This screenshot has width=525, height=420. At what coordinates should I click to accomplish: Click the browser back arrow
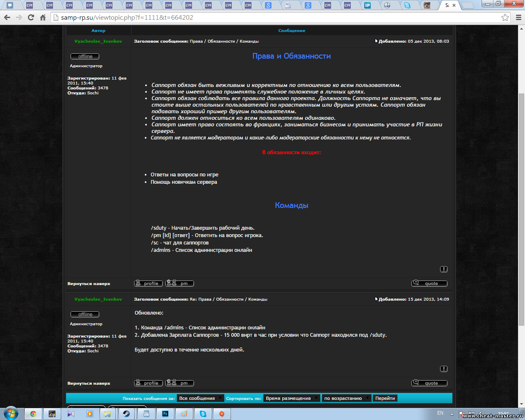click(7, 18)
